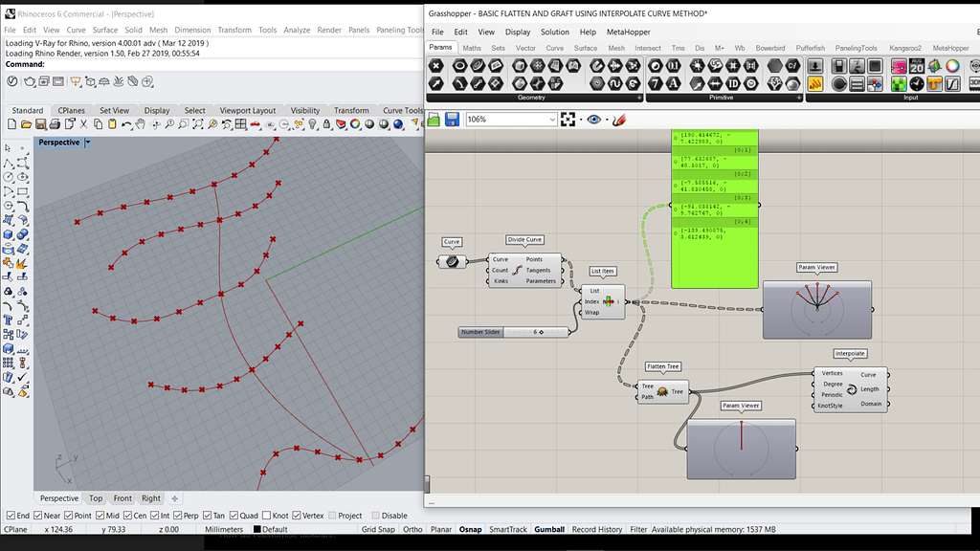Toggle Grasshopper preview eye icon
The width and height of the screenshot is (980, 551).
coord(593,120)
